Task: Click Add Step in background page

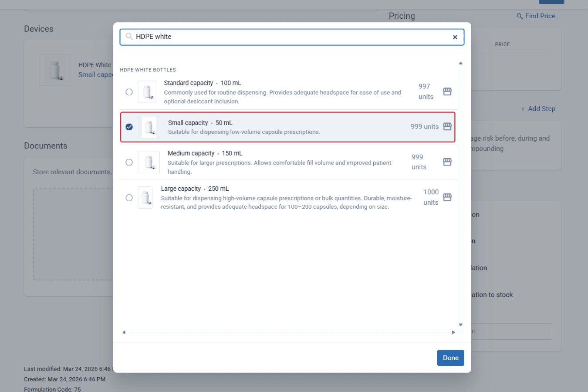Action: [x=538, y=109]
